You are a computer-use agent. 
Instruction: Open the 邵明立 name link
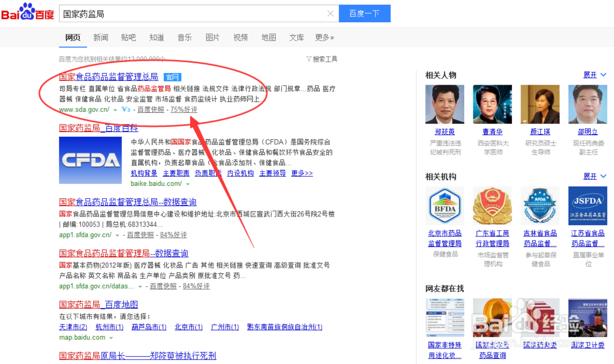pyautogui.click(x=588, y=132)
